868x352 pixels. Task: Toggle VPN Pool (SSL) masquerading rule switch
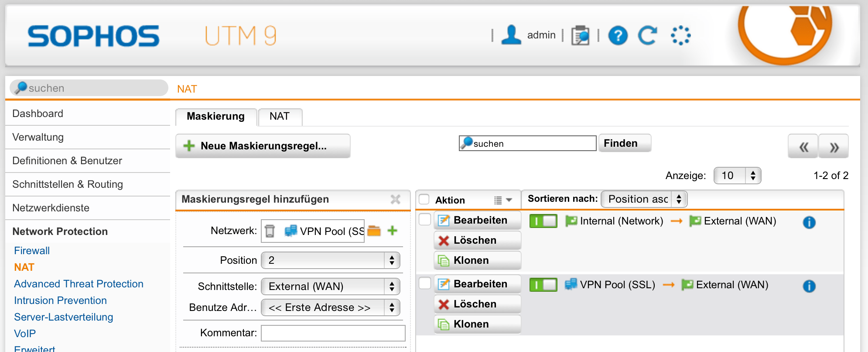click(x=543, y=285)
